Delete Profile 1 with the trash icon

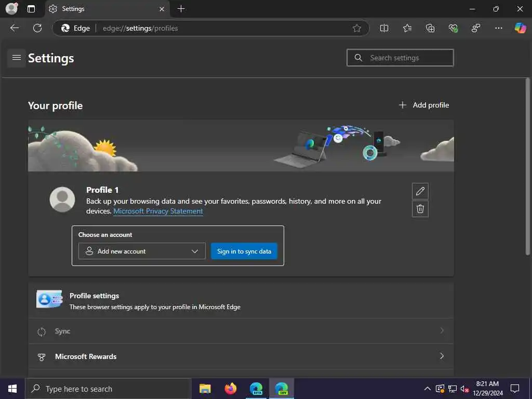click(420, 209)
